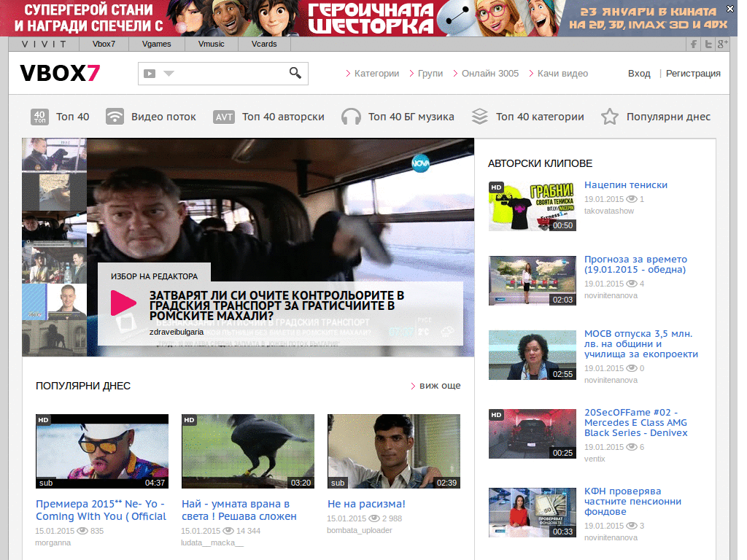The image size is (747, 560).
Task: Open Не на расизма! title link
Action: (x=366, y=504)
